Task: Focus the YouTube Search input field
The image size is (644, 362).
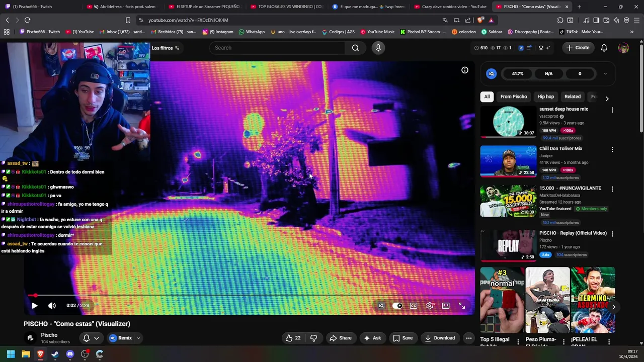Action: (x=278, y=48)
